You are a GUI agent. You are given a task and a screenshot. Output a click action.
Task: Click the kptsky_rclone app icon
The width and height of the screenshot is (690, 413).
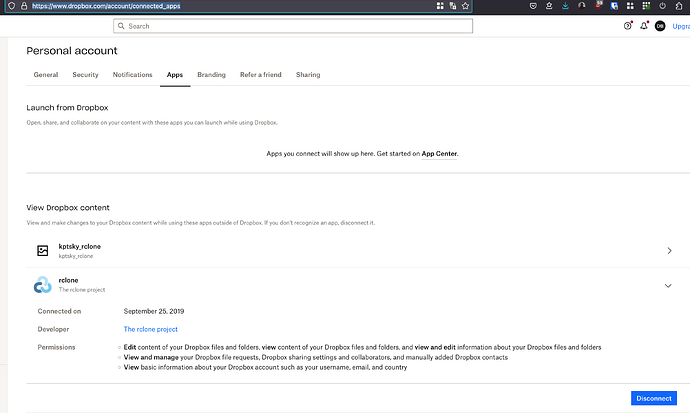[x=42, y=251]
